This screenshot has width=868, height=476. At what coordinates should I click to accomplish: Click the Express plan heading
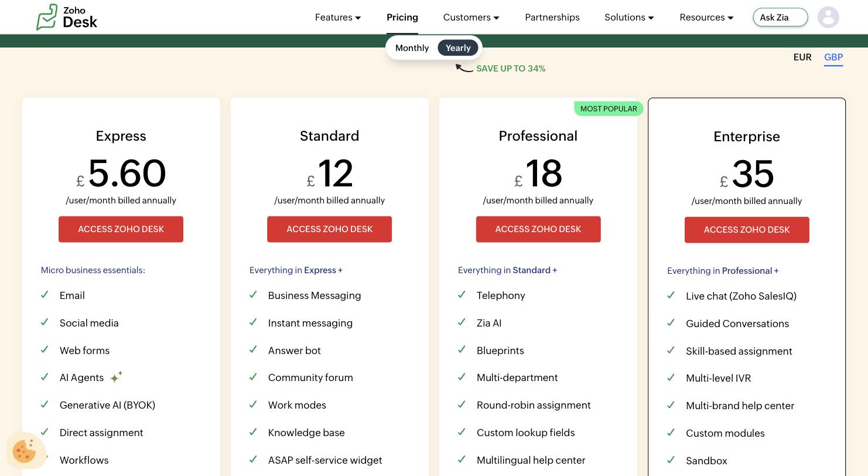121,136
